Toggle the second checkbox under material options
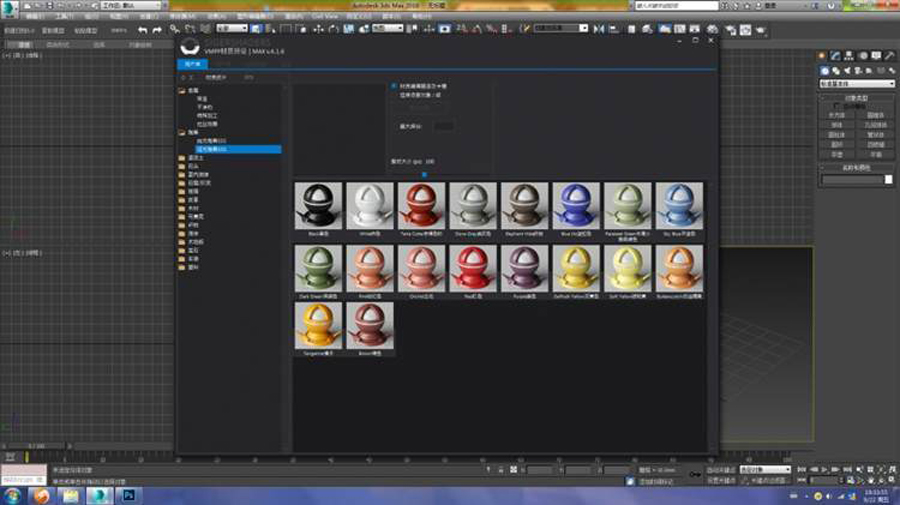Viewport: 900px width, 505px height. (x=393, y=95)
